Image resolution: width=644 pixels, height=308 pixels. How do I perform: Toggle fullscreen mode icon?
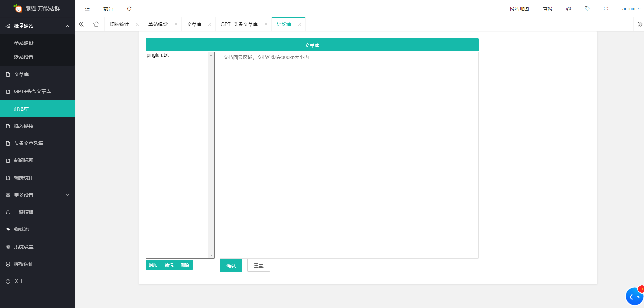[606, 9]
